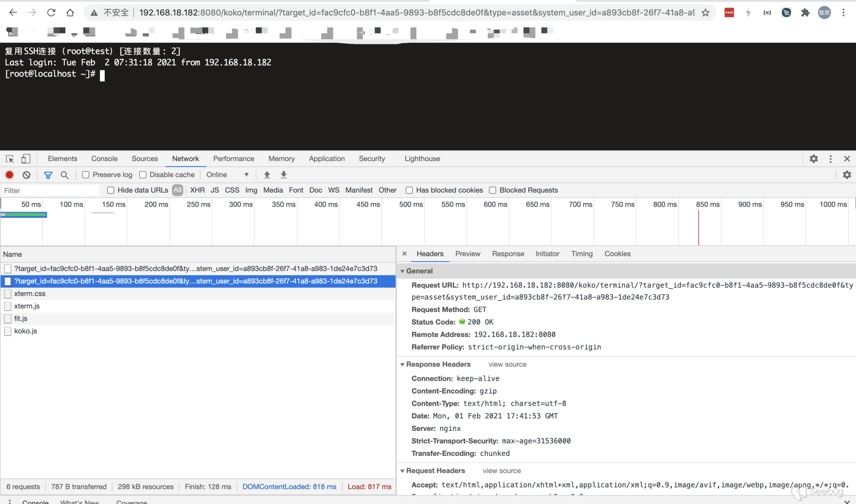
Task: Switch to the Console tab
Action: click(x=104, y=159)
